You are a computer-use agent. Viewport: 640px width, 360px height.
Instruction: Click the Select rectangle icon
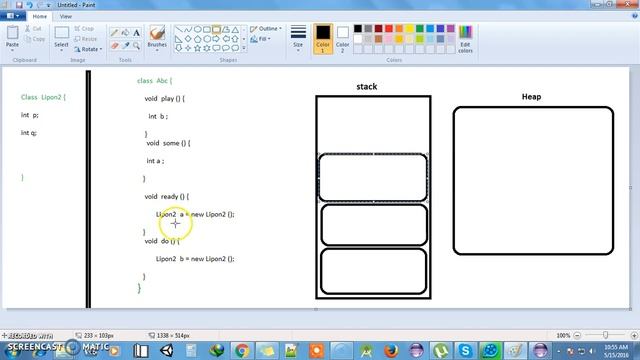pos(62,33)
